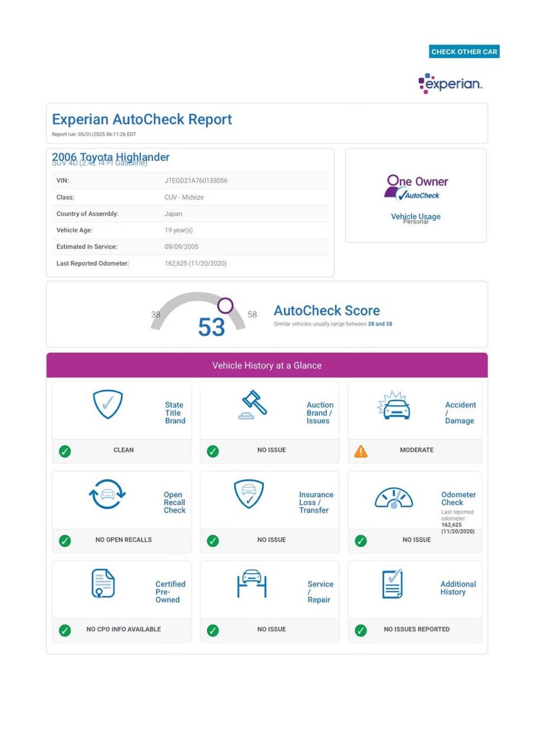534x756 pixels.
Task: Click the Vehicle History at a Glance banner
Action: coord(267,365)
